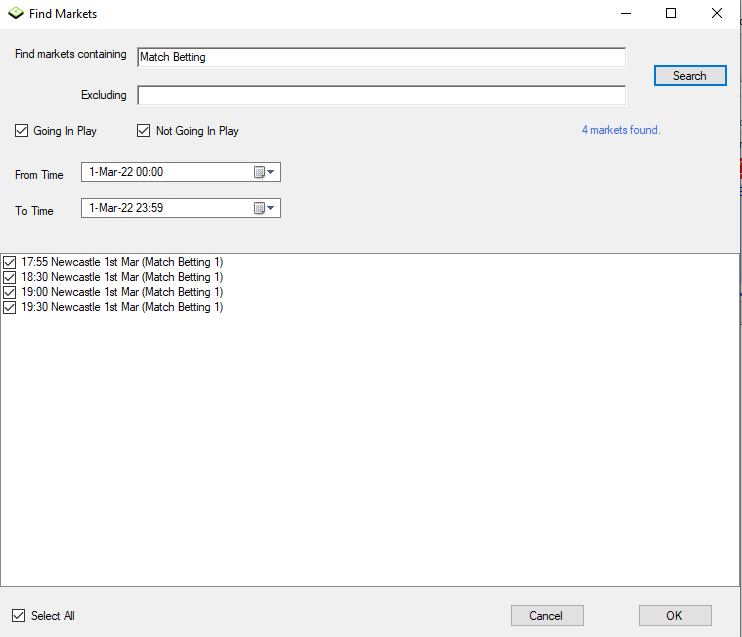This screenshot has width=742, height=637.
Task: Uncheck the 19:00 Newcastle market checkbox
Action: 10,292
